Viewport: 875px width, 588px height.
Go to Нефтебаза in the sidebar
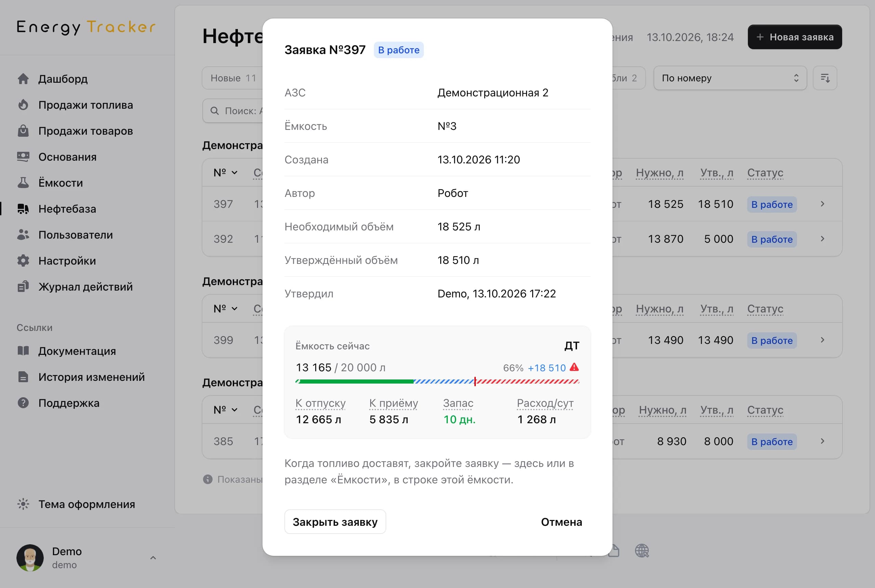point(67,209)
